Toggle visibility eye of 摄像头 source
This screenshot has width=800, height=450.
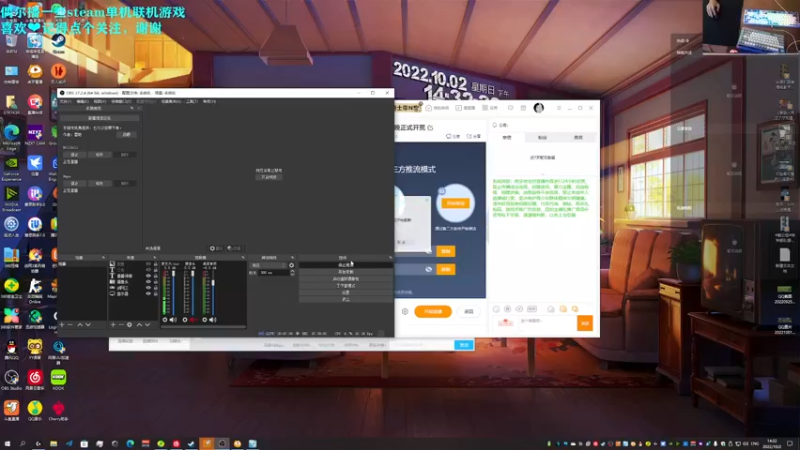[148, 282]
